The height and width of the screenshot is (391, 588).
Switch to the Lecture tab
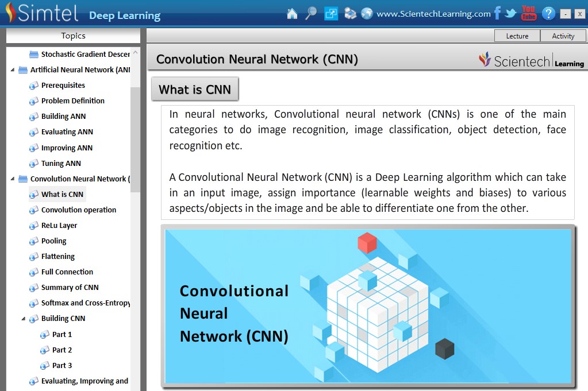pyautogui.click(x=517, y=36)
